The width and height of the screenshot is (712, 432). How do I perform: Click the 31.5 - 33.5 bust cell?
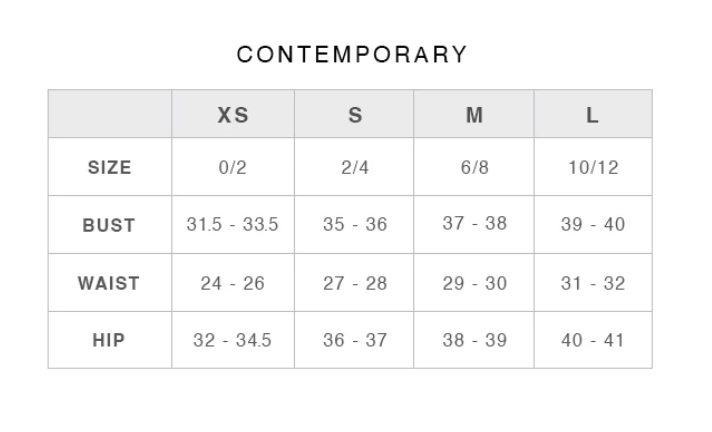click(x=232, y=224)
